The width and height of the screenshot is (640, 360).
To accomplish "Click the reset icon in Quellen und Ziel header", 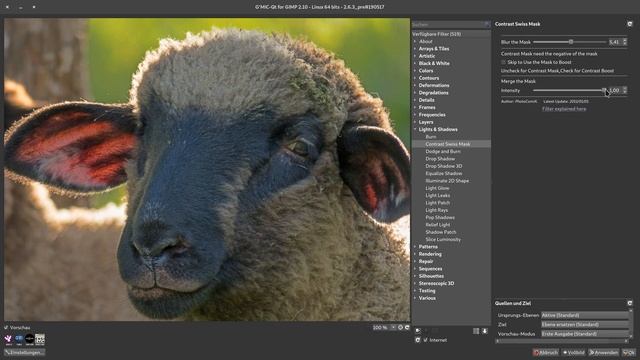I will click(630, 303).
